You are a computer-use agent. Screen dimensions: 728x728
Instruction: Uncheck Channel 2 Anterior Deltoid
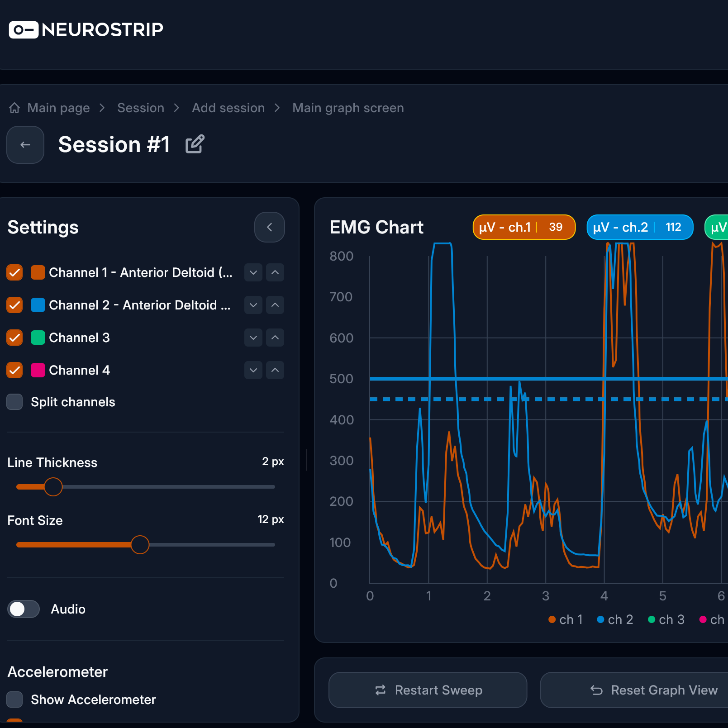point(14,305)
